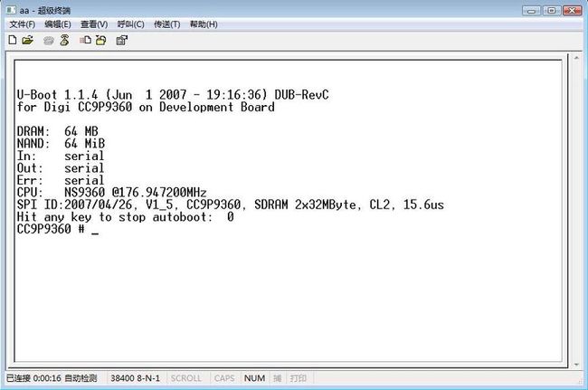Click the scrollbar down arrow
588x390 pixels.
pyautogui.click(x=576, y=364)
